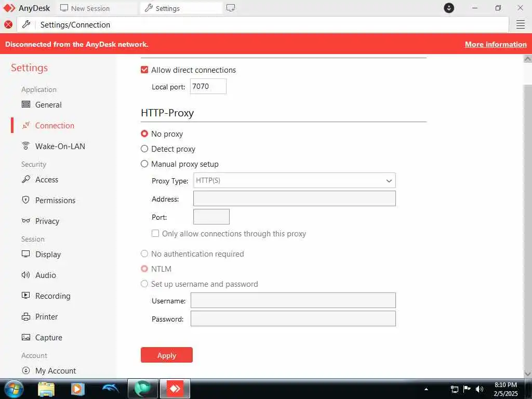Choose Manual proxy setup
Image resolution: width=532 pixels, height=399 pixels.
144,164
